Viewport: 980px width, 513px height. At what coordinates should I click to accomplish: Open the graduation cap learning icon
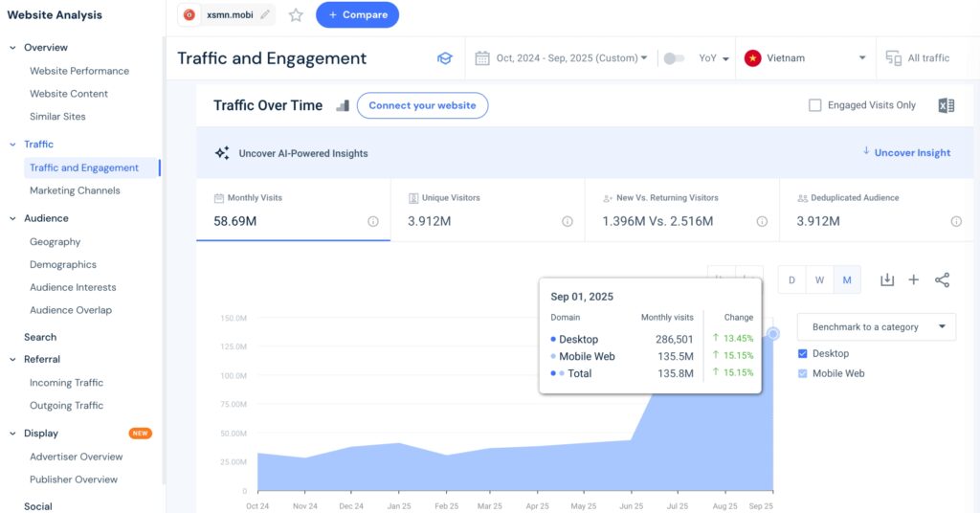coord(444,58)
